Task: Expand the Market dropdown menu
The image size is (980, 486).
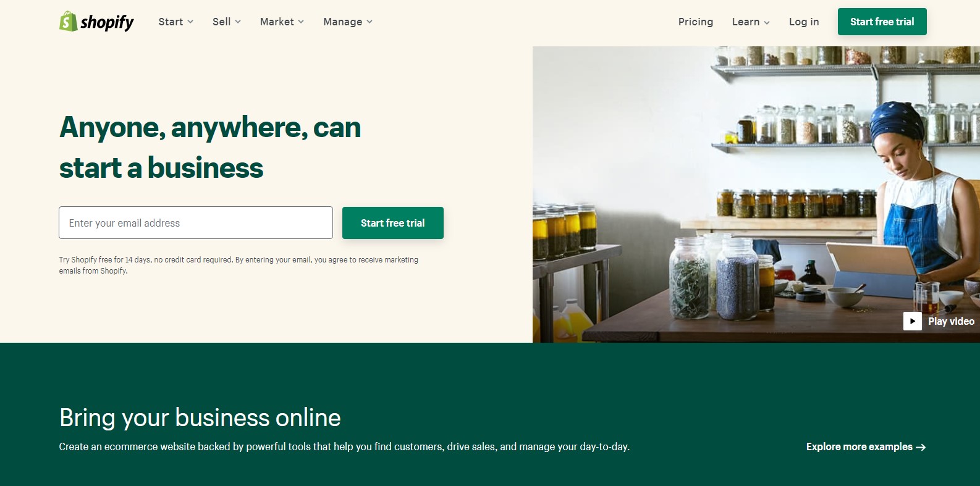Action: point(282,22)
